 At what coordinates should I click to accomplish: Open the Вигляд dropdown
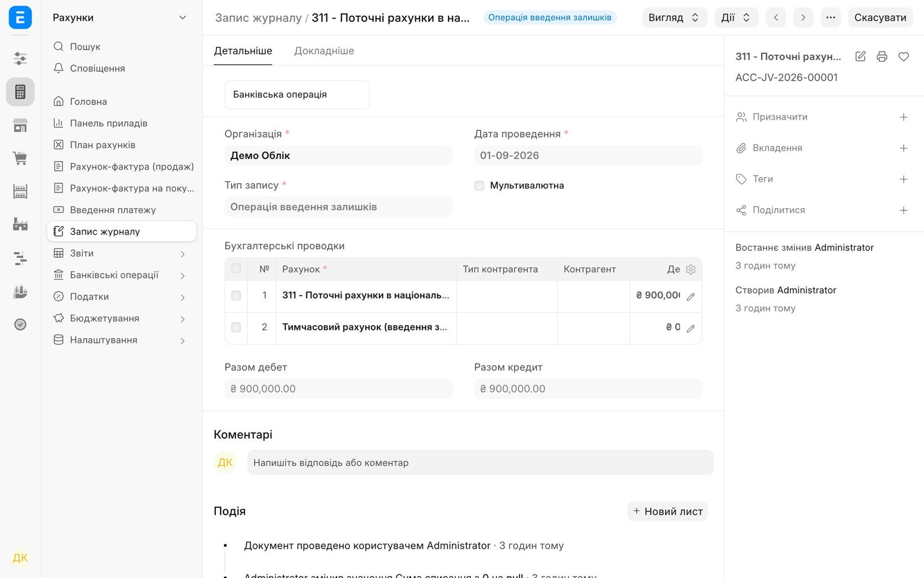[674, 17]
